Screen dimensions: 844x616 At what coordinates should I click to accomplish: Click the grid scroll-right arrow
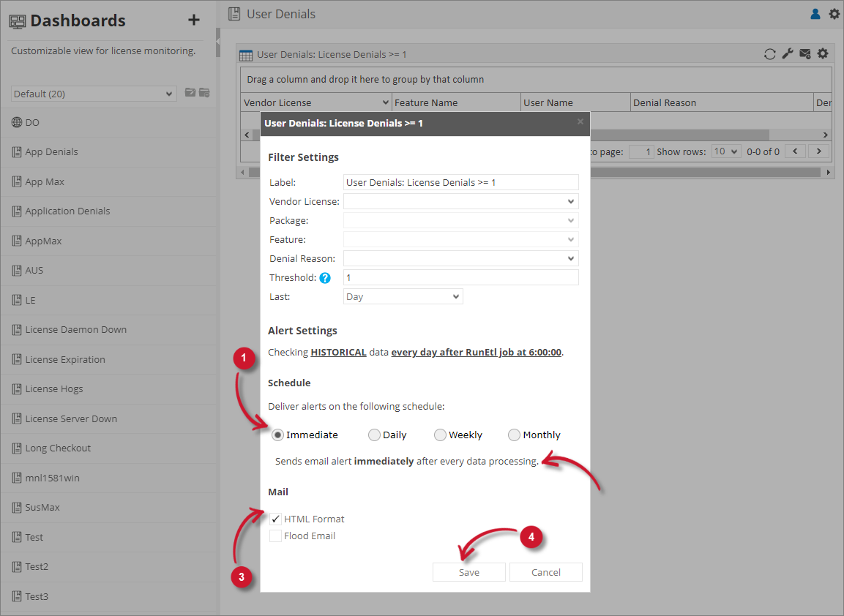tap(825, 135)
